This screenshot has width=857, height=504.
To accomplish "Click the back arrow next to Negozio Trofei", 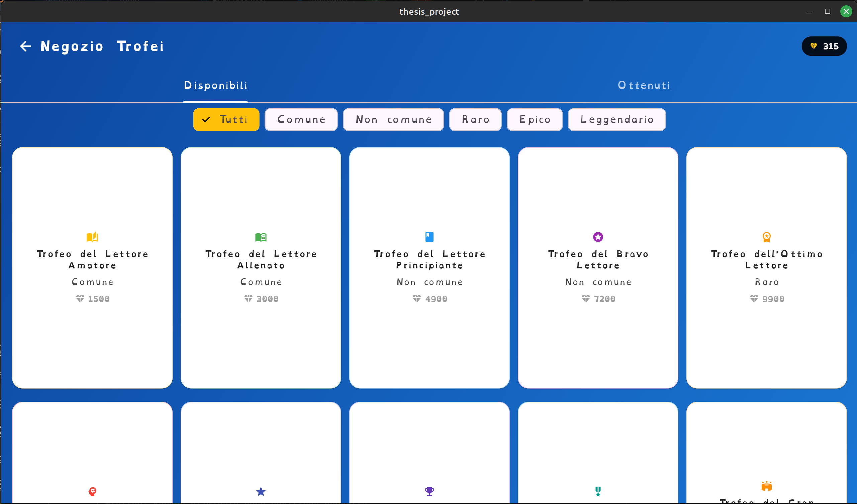I will 25,46.
